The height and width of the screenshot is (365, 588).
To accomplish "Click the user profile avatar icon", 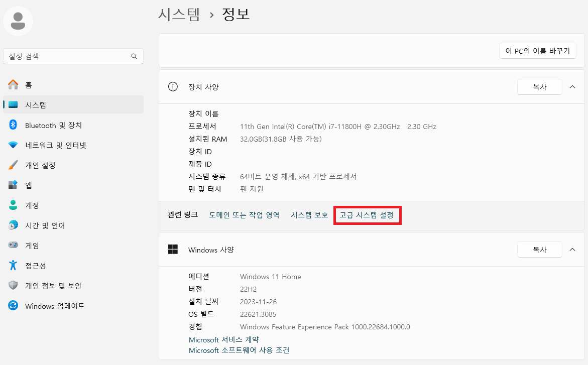I will point(18,21).
